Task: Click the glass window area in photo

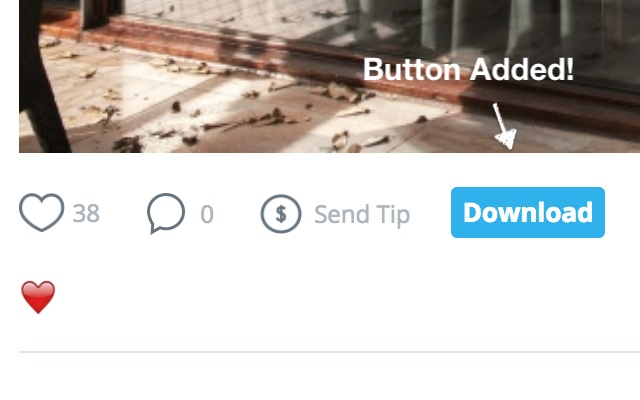Action: coord(490,29)
